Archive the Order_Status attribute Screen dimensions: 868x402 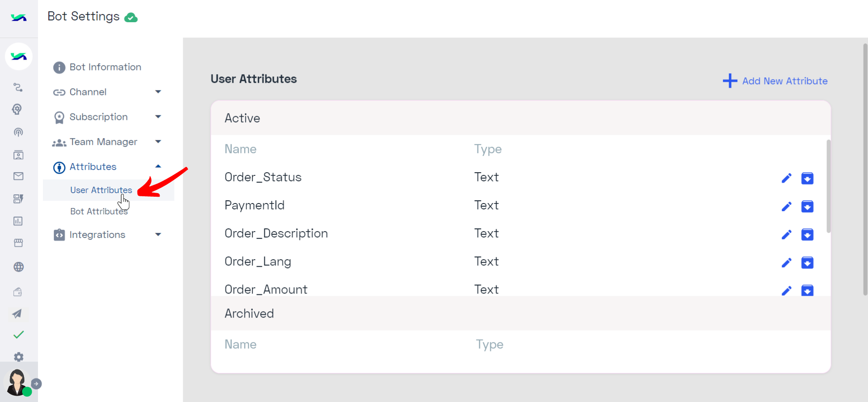(x=807, y=178)
